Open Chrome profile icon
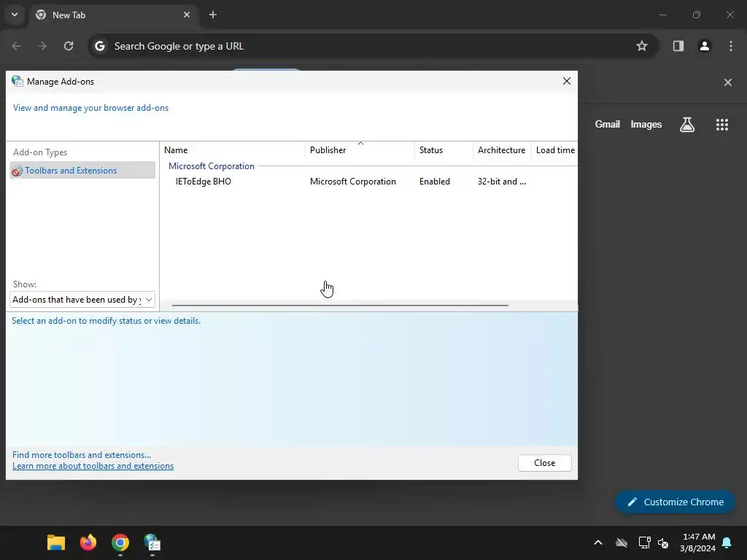Image resolution: width=747 pixels, height=560 pixels. point(705,46)
